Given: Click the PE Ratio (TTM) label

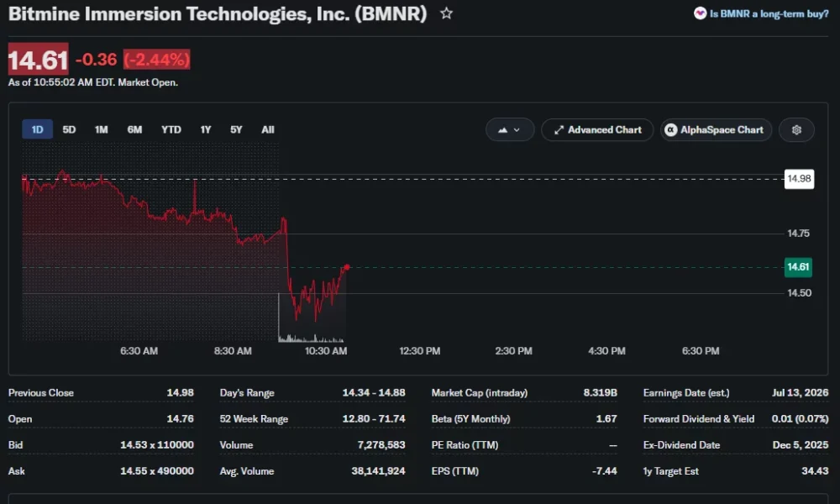Looking at the screenshot, I should pos(465,444).
